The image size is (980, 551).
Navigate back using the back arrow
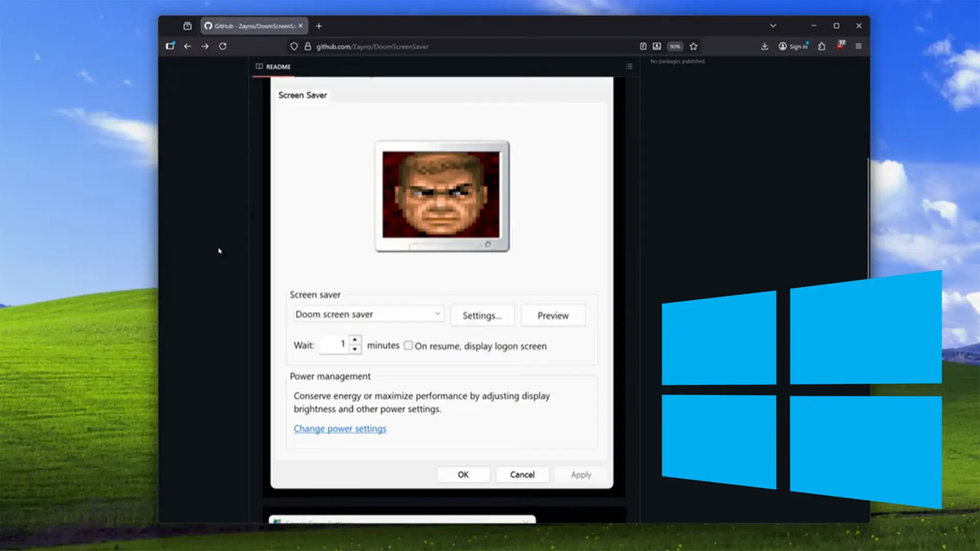click(187, 46)
